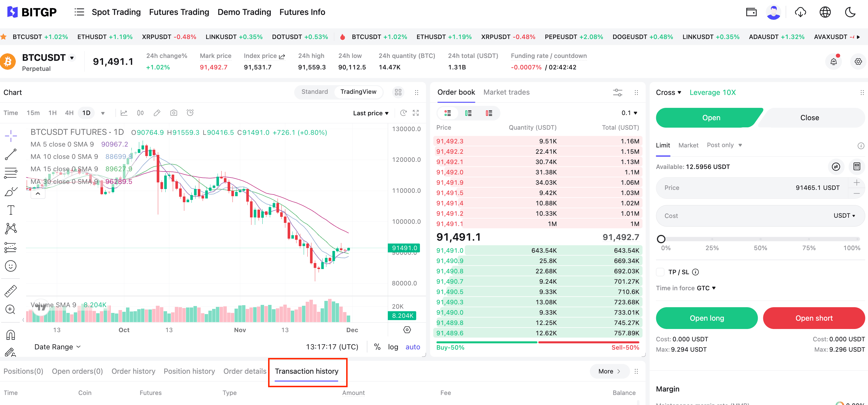Open the asset transfer icon next to Available

836,166
